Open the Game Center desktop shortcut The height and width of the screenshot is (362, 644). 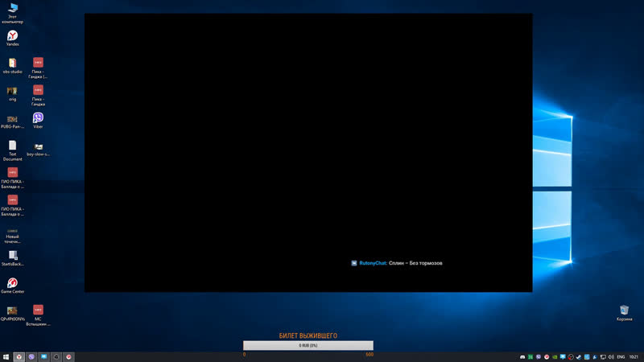pos(12,286)
